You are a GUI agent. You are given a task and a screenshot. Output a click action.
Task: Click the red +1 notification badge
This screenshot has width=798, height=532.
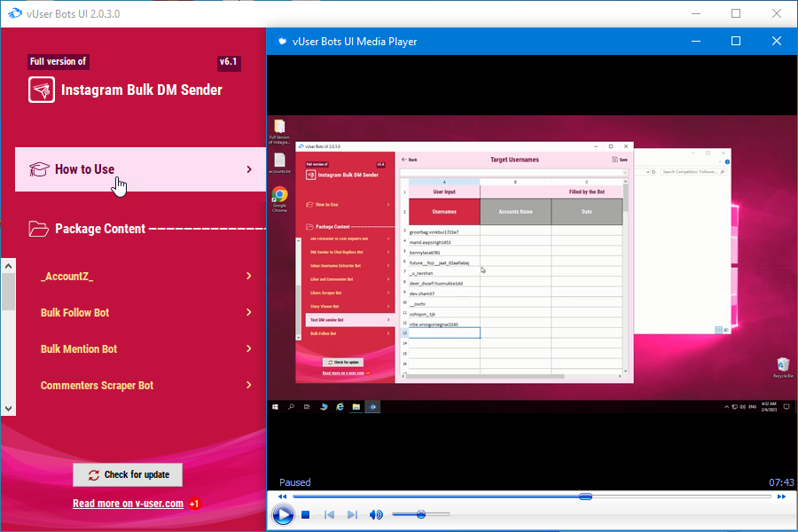click(x=194, y=504)
